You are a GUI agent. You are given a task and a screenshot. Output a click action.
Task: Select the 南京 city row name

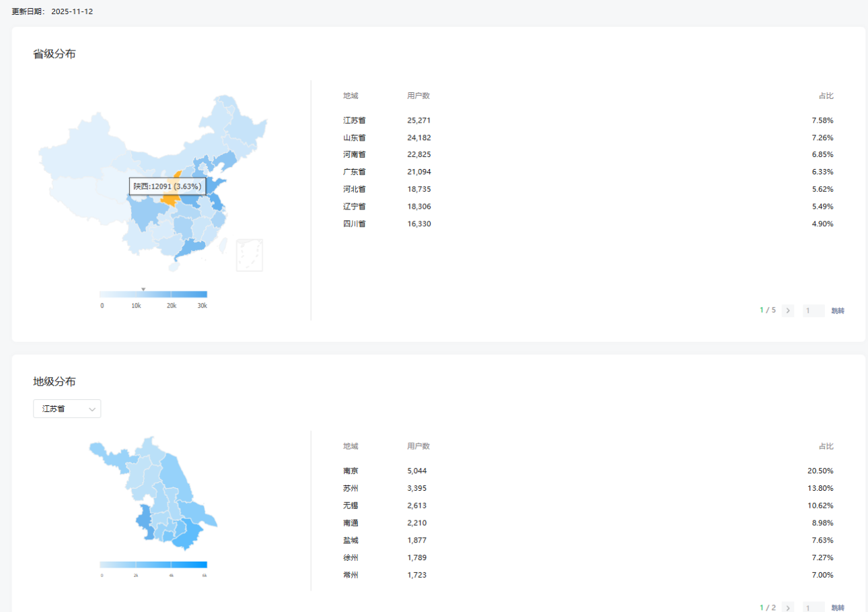click(351, 471)
